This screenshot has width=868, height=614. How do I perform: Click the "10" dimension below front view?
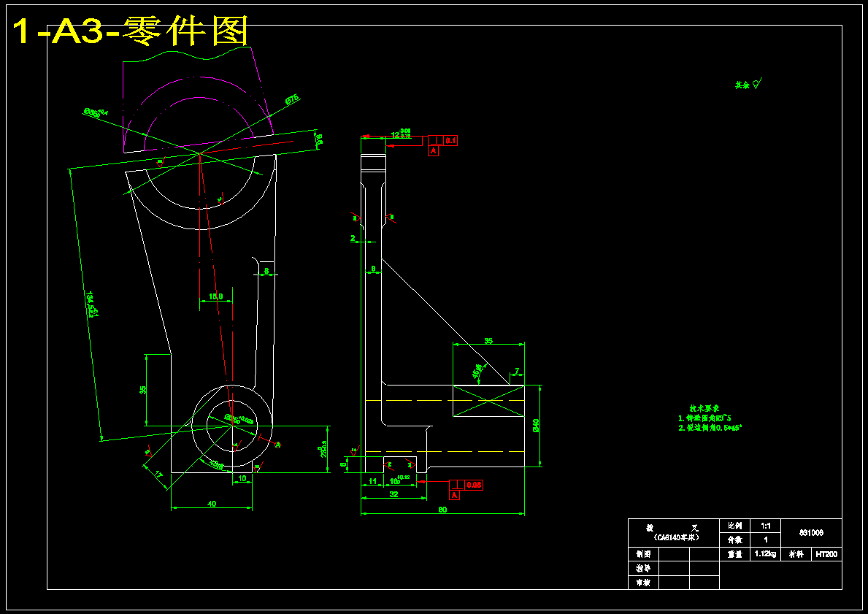pos(242,477)
